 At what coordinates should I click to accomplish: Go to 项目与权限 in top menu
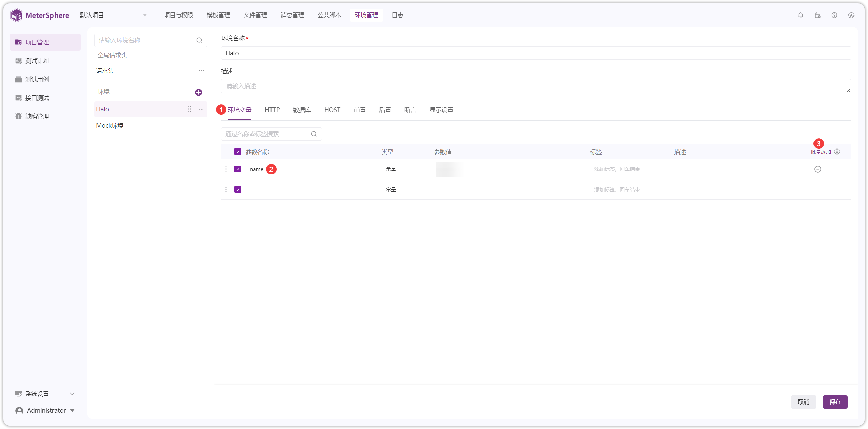(x=178, y=15)
